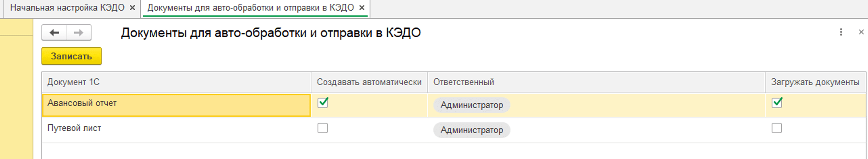Switch to Начальная настройка КЭДО tab
The width and height of the screenshot is (868, 159).
[x=67, y=7]
